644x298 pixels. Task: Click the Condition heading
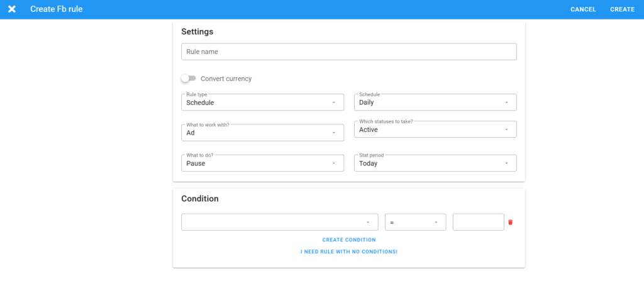click(x=200, y=199)
